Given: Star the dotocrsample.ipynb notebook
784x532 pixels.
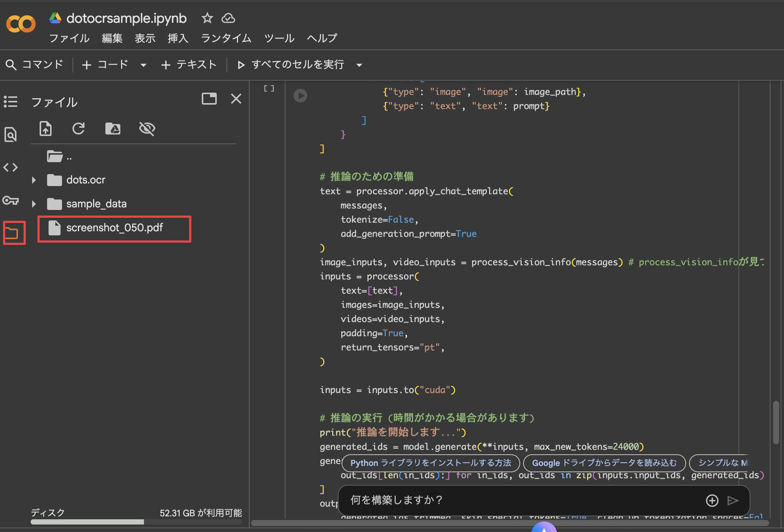Looking at the screenshot, I should coord(207,18).
